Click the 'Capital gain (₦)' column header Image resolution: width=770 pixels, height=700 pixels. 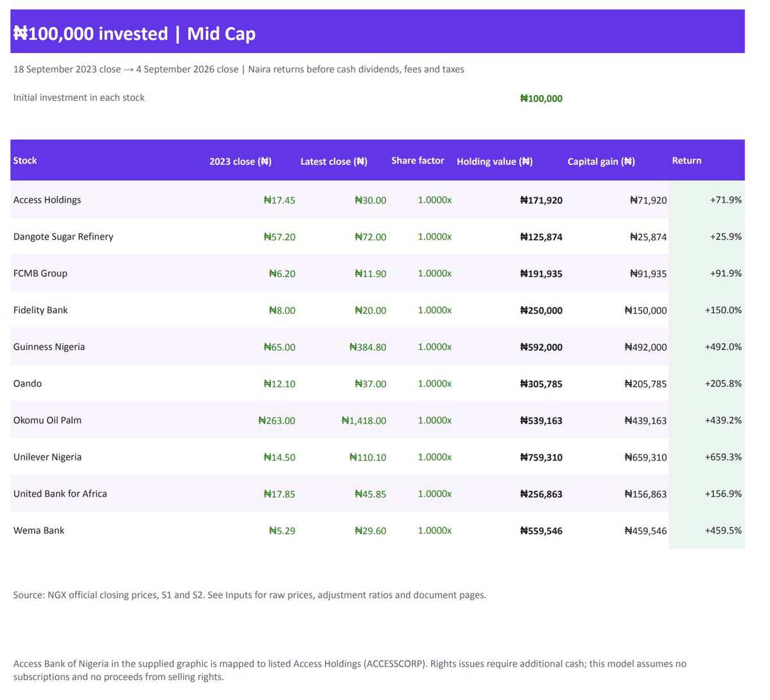(601, 161)
